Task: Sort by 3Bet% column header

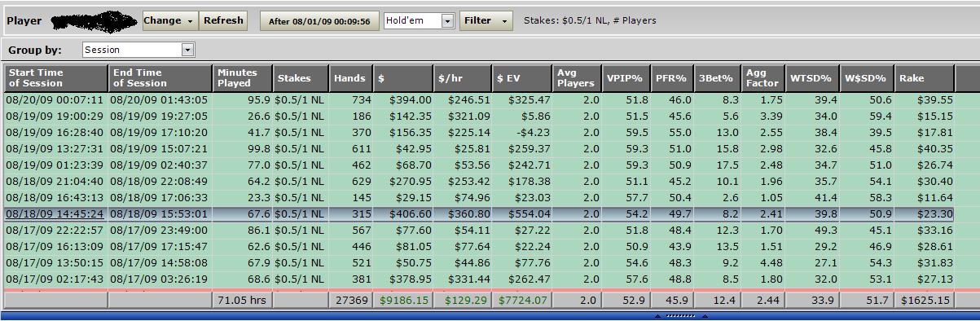Action: click(717, 78)
